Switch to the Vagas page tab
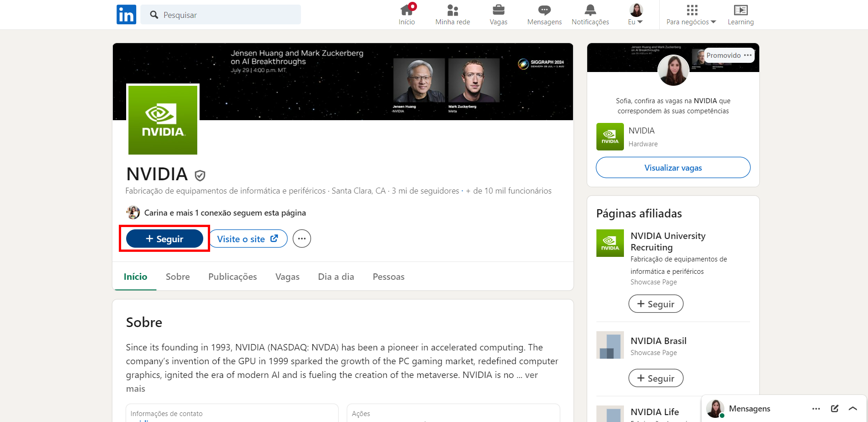Viewport: 868px width, 422px height. click(x=287, y=277)
